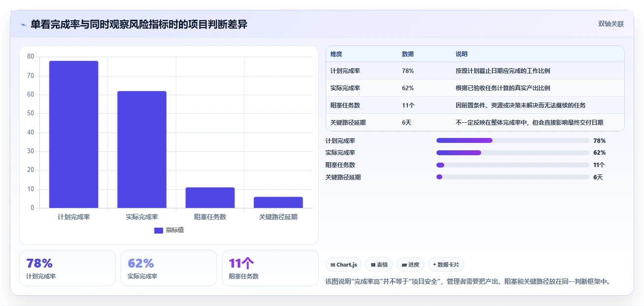Click the 40 y-axis tick label
644x306 pixels.
pyautogui.click(x=31, y=133)
